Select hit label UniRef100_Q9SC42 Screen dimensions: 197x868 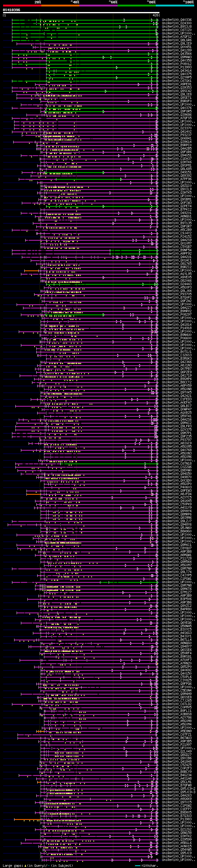(176, 91)
